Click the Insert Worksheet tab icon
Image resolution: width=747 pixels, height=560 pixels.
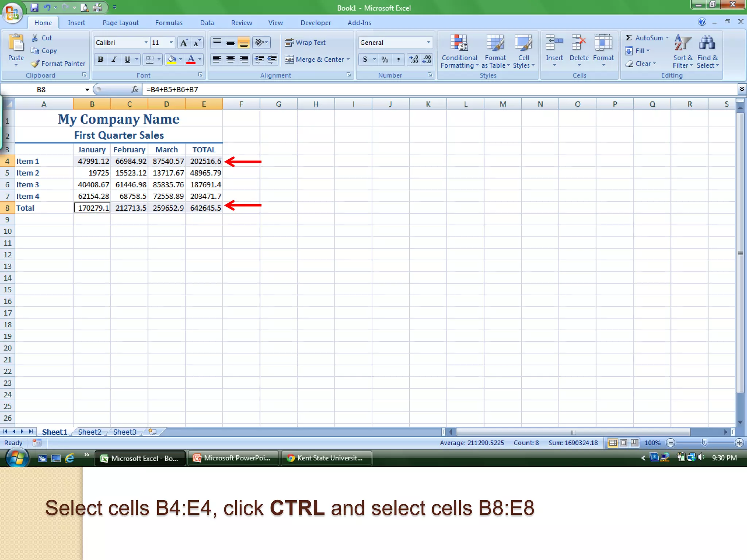tap(153, 432)
